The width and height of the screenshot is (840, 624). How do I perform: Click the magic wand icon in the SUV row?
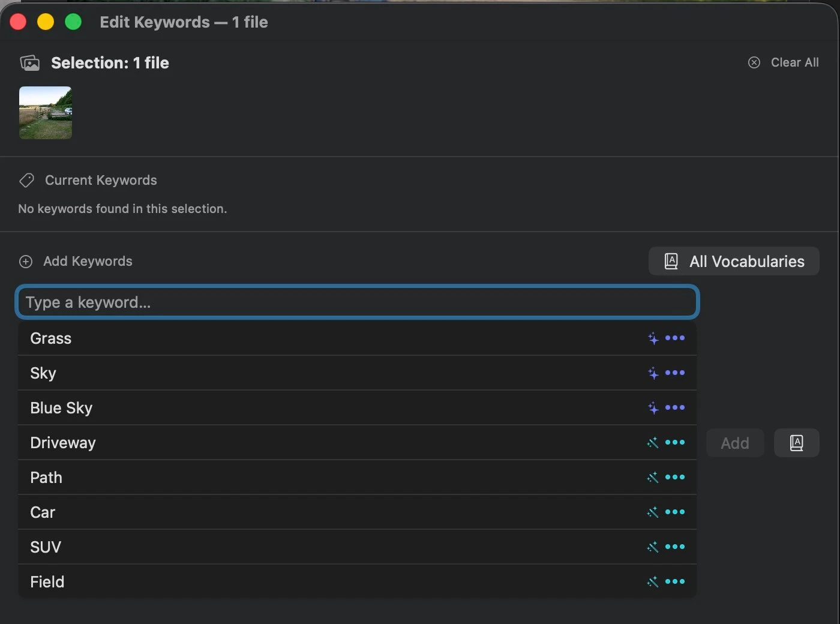pos(653,547)
